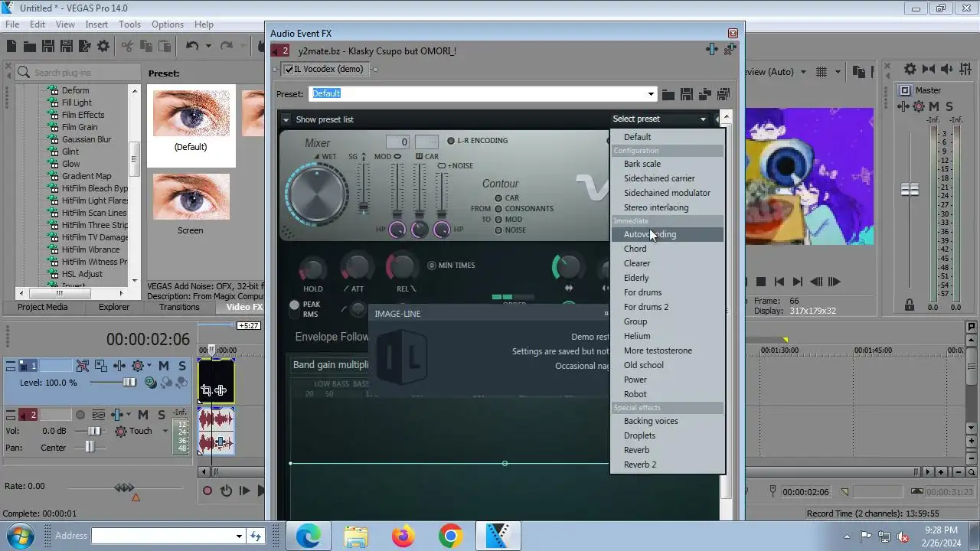This screenshot has height=551, width=980.
Task: Open Options menu
Action: coord(168,24)
